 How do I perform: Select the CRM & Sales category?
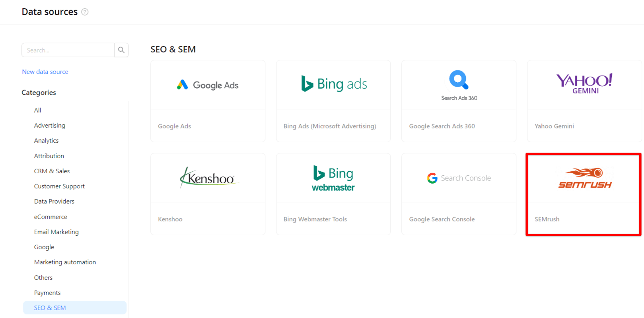[x=52, y=171]
